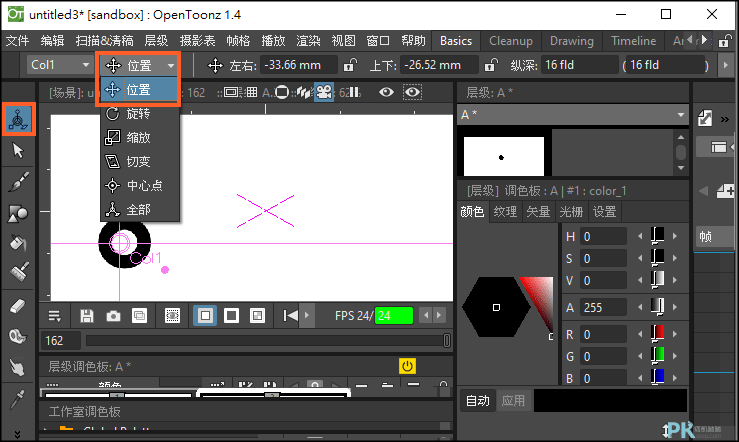Edit the frame number 162 field

tap(61, 341)
